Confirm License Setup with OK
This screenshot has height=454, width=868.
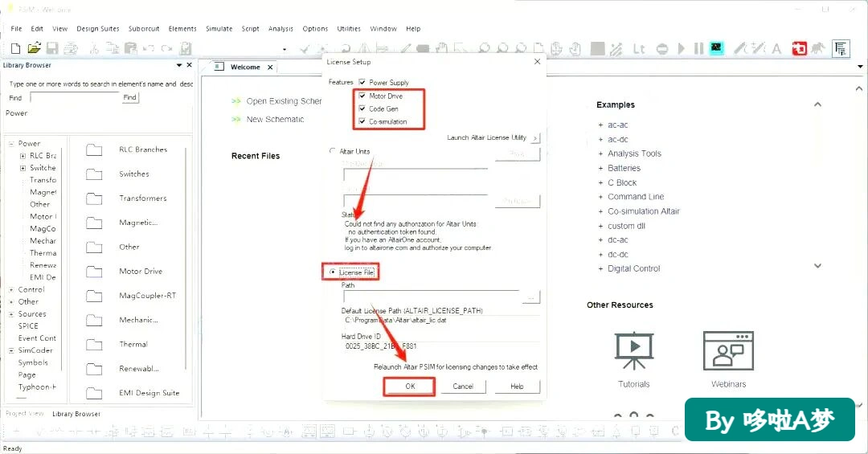[x=410, y=387]
